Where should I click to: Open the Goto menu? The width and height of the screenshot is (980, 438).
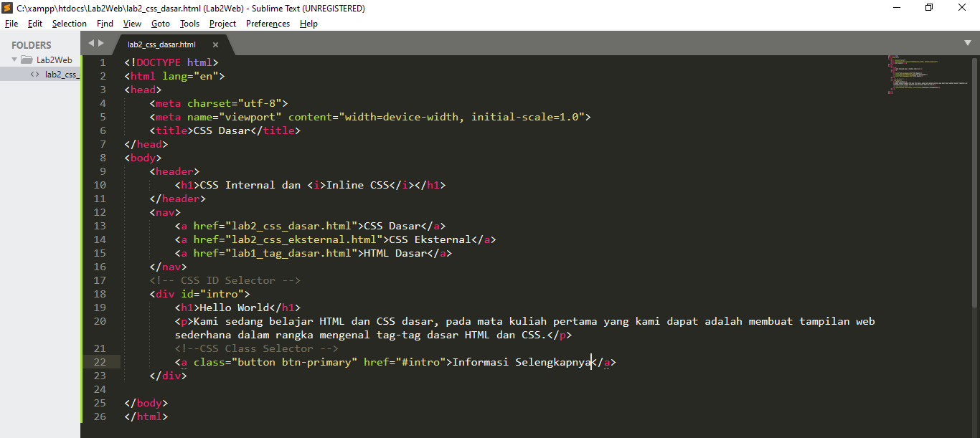(161, 24)
